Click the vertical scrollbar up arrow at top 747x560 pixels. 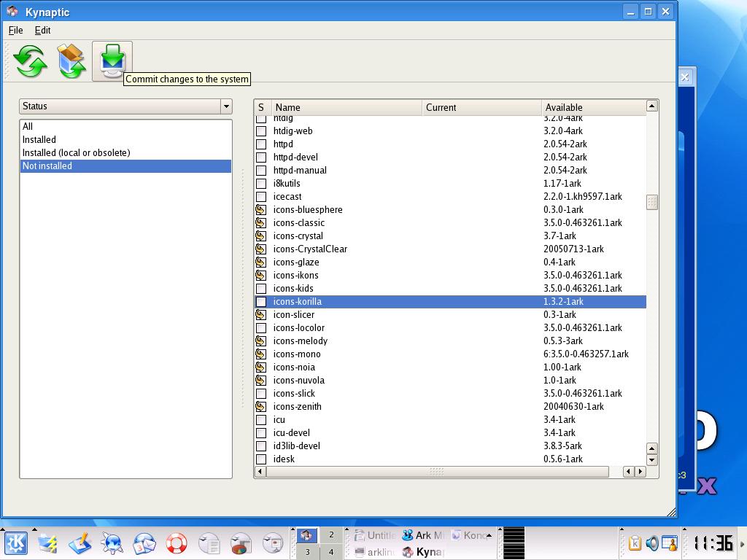(x=652, y=106)
